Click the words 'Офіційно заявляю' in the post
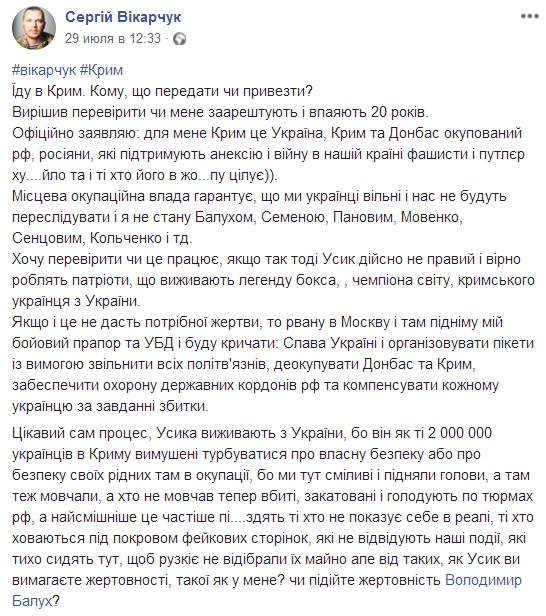The height and width of the screenshot is (616, 546). pos(73,134)
